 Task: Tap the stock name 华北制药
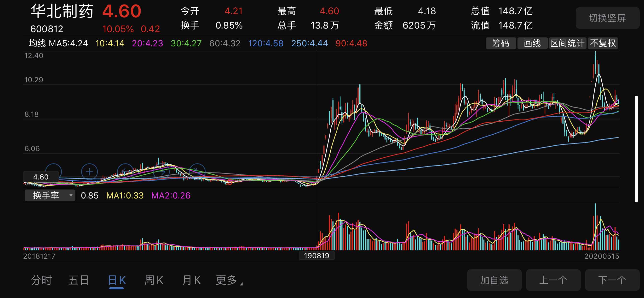pos(62,12)
